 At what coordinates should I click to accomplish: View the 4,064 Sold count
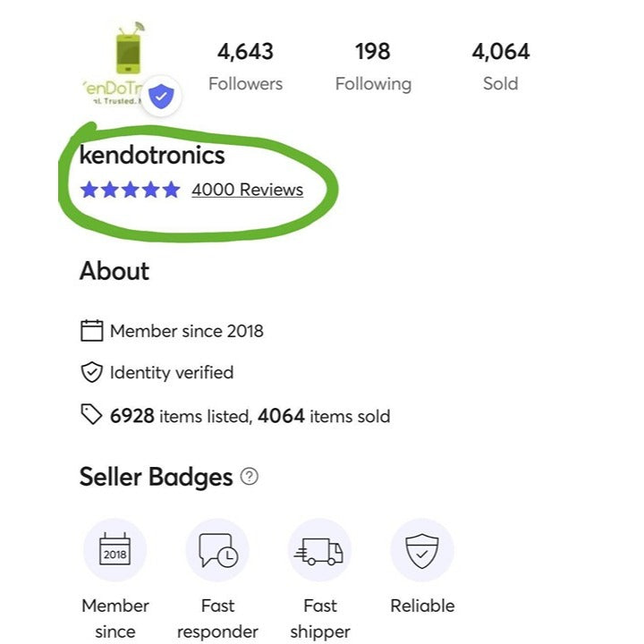(x=501, y=67)
